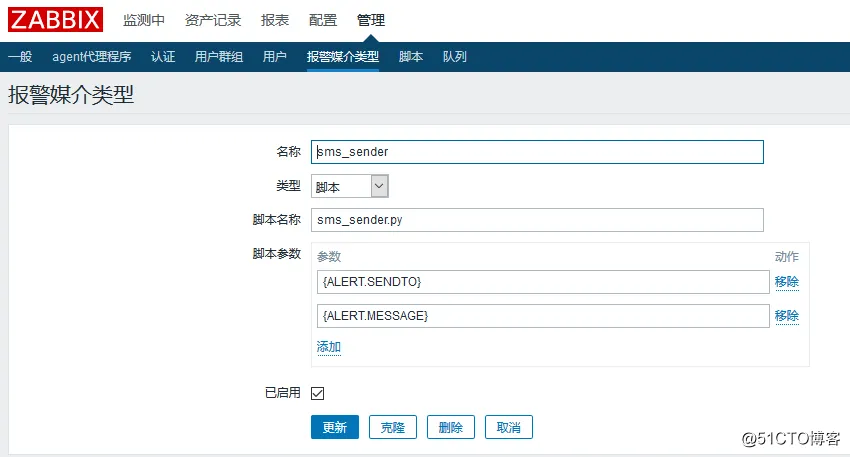850x457 pixels.
Task: Select the 认证 tab
Action: [163, 56]
